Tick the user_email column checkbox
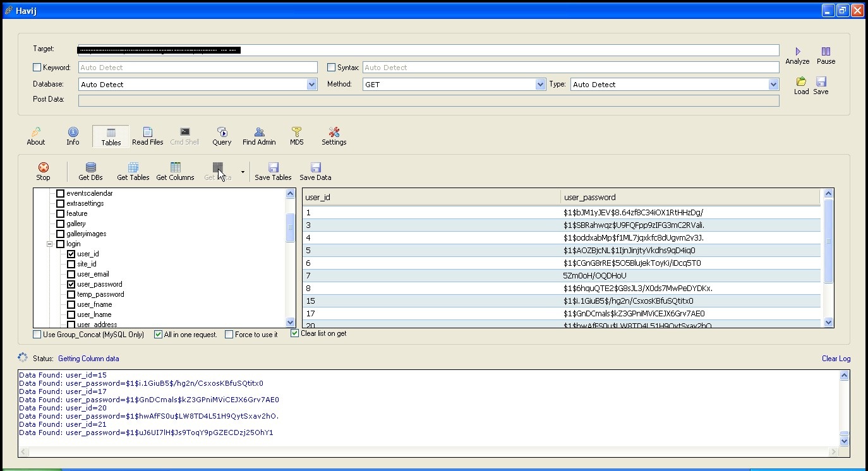Viewport: 868px width, 471px height. point(71,274)
